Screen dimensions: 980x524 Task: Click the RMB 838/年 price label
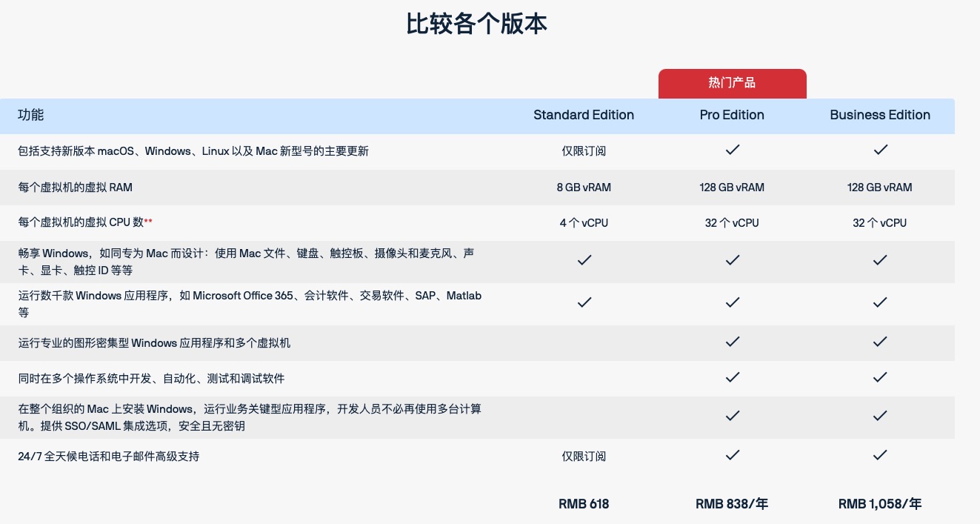732,504
